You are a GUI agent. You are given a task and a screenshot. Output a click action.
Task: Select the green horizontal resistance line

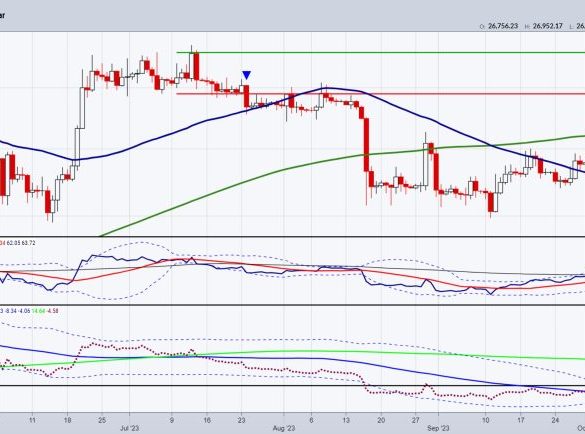click(x=381, y=53)
